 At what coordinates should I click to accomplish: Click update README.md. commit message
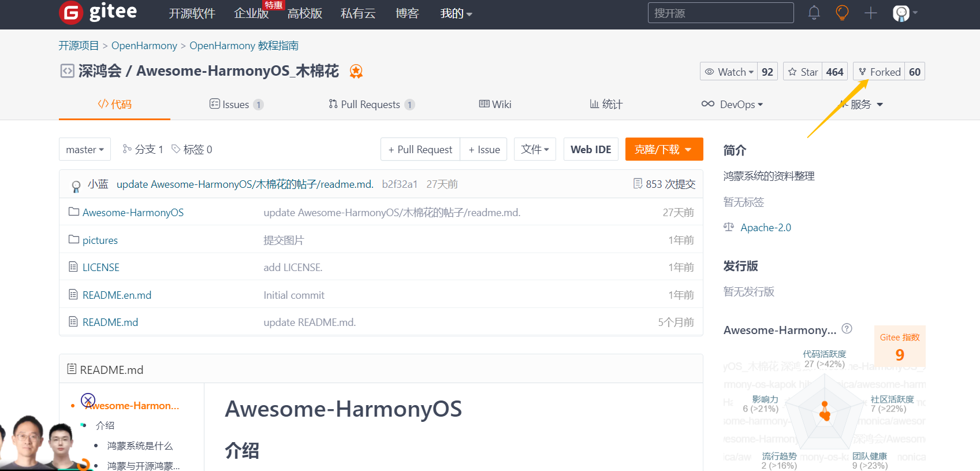[310, 322]
